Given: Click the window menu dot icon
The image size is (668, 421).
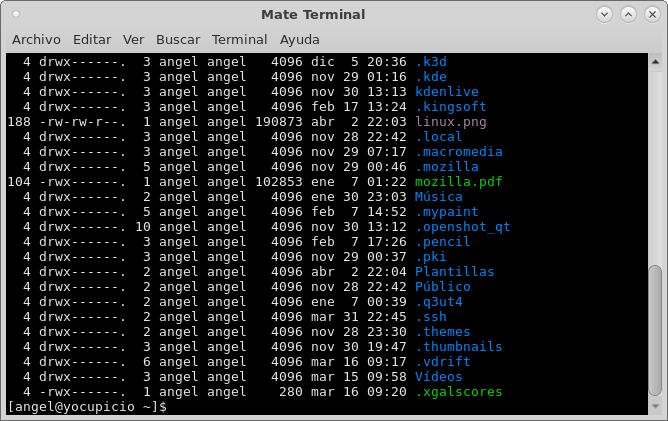Looking at the screenshot, I should [16, 14].
